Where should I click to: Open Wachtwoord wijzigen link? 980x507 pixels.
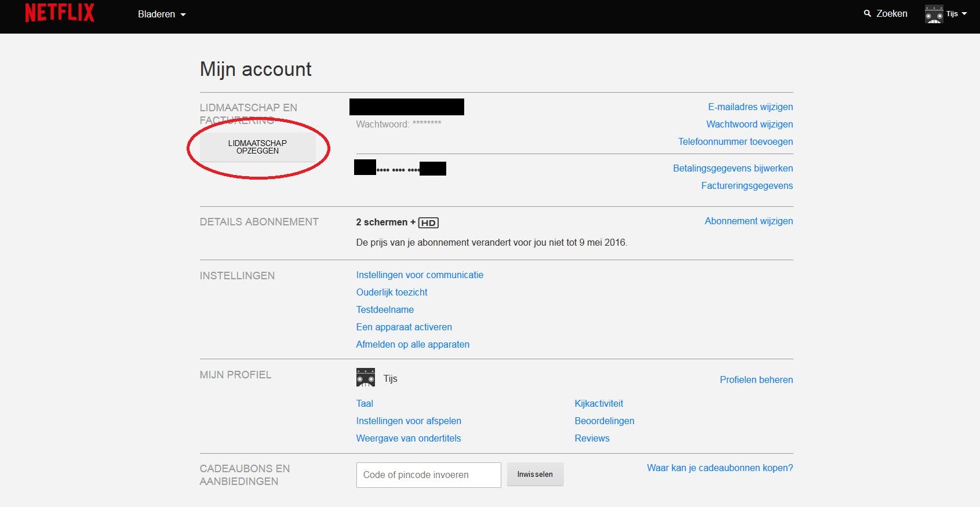(749, 124)
